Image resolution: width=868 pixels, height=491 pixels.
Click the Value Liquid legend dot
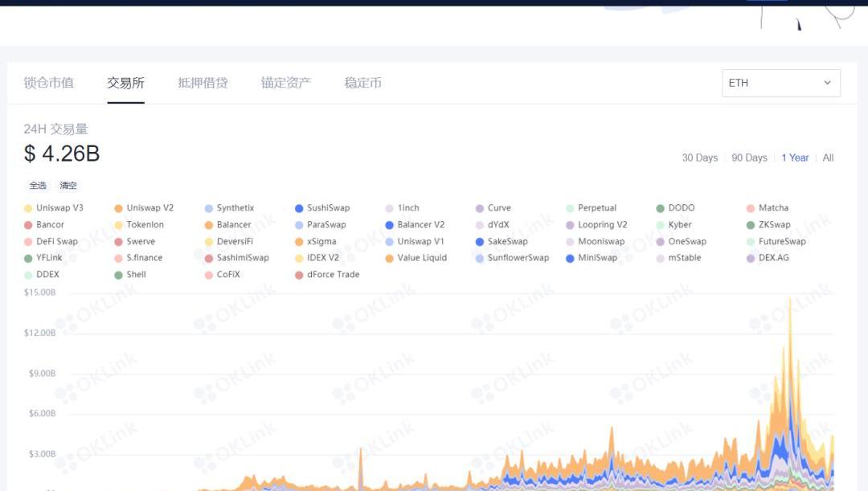click(389, 259)
